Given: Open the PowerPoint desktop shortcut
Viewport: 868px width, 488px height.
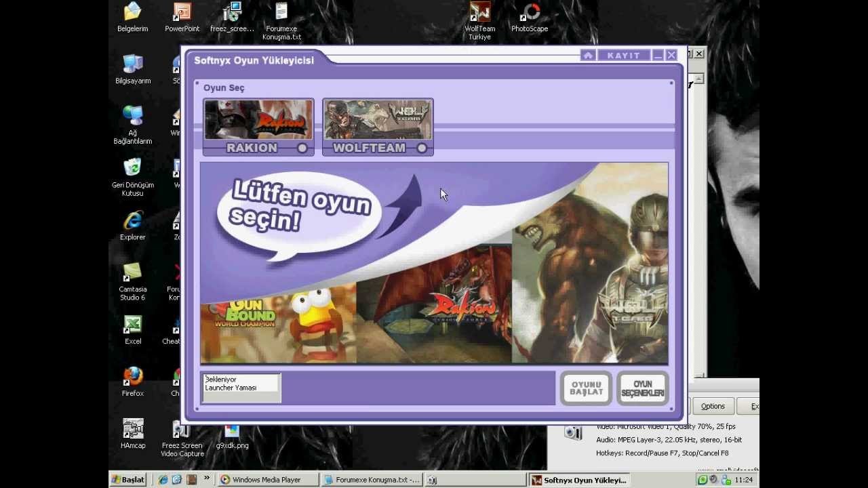Looking at the screenshot, I should pos(182,18).
